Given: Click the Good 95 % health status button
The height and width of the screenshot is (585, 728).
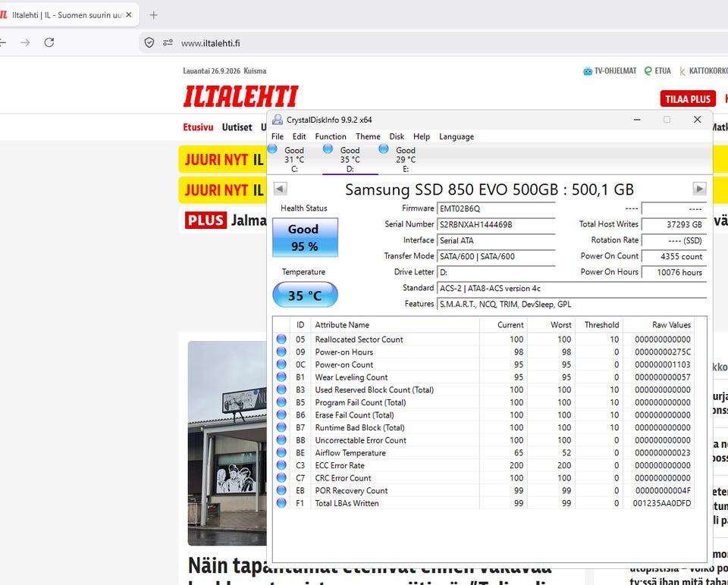Looking at the screenshot, I should (305, 237).
